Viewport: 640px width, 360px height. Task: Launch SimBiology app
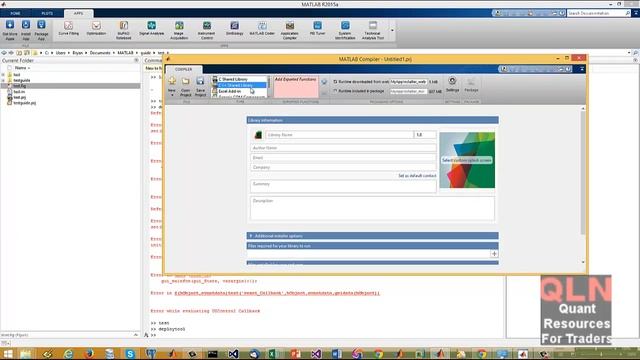(234, 29)
